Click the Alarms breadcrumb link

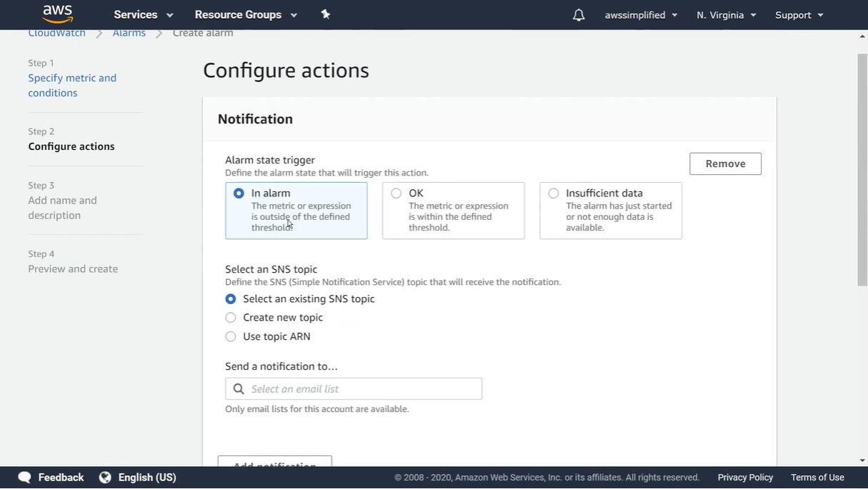pos(129,33)
